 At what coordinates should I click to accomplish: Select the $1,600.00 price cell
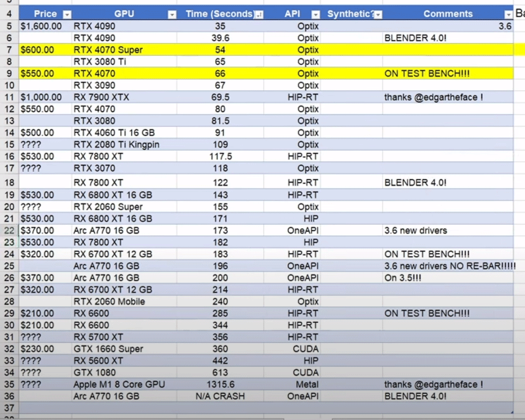(x=44, y=26)
